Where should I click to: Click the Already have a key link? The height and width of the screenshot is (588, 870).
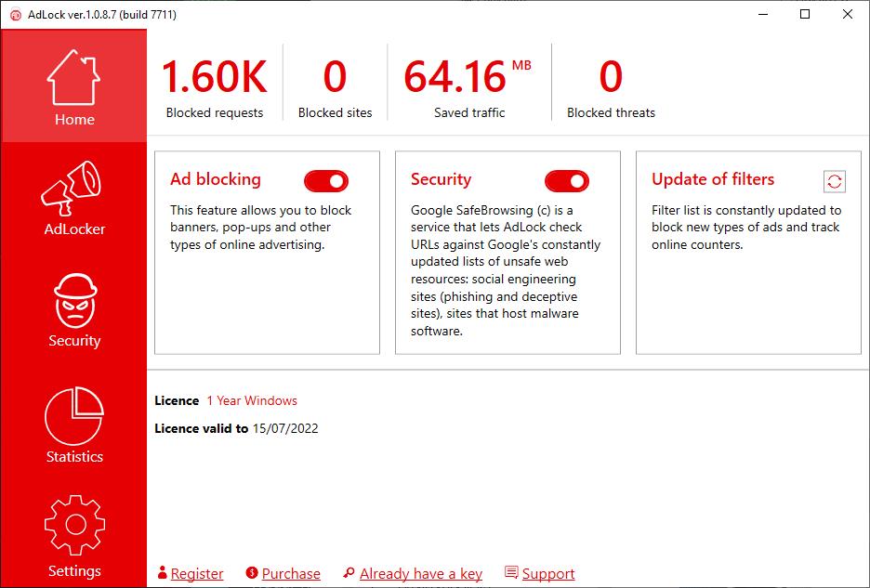pos(421,574)
